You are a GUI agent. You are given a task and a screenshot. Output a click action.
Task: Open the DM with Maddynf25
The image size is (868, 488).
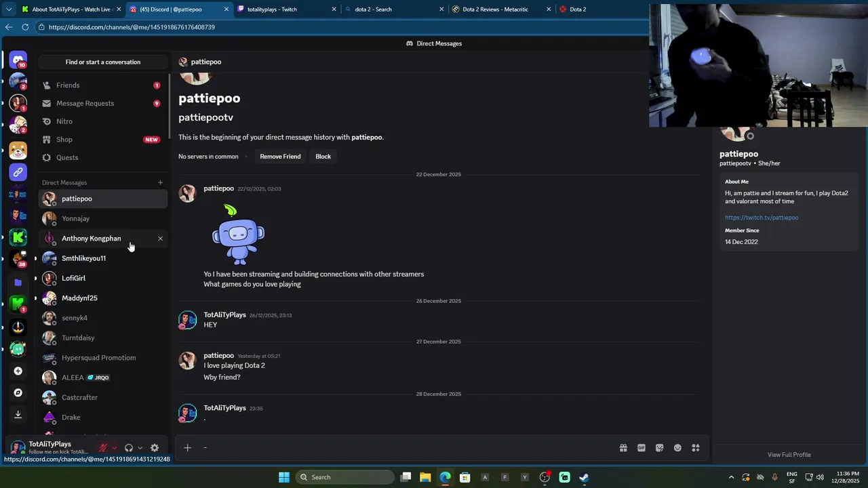pos(102,298)
